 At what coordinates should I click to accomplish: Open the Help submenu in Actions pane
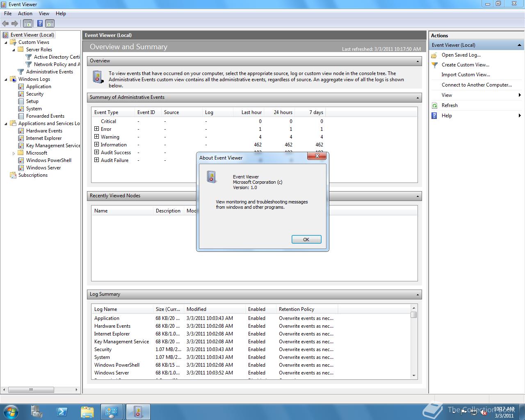pos(476,116)
